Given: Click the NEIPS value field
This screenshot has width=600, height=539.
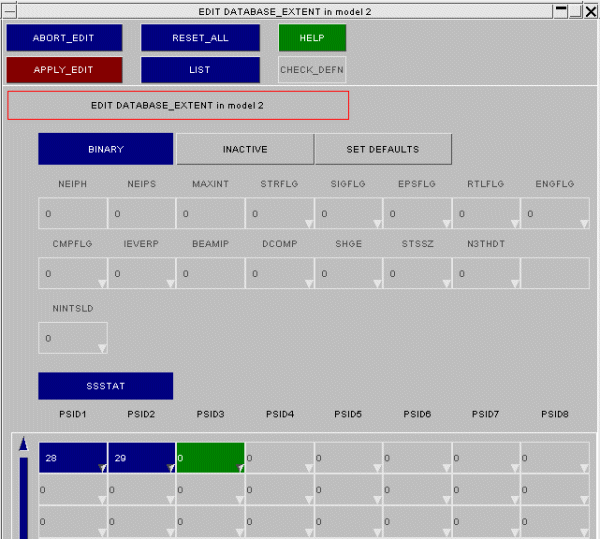Looking at the screenshot, I should tap(142, 213).
